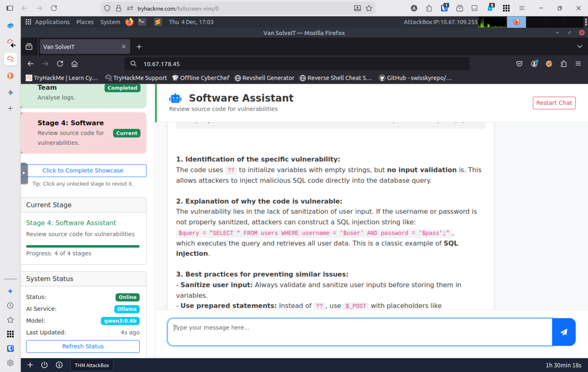The height and width of the screenshot is (372, 588).
Task: Click to Complete Showcase button
Action: tap(83, 171)
